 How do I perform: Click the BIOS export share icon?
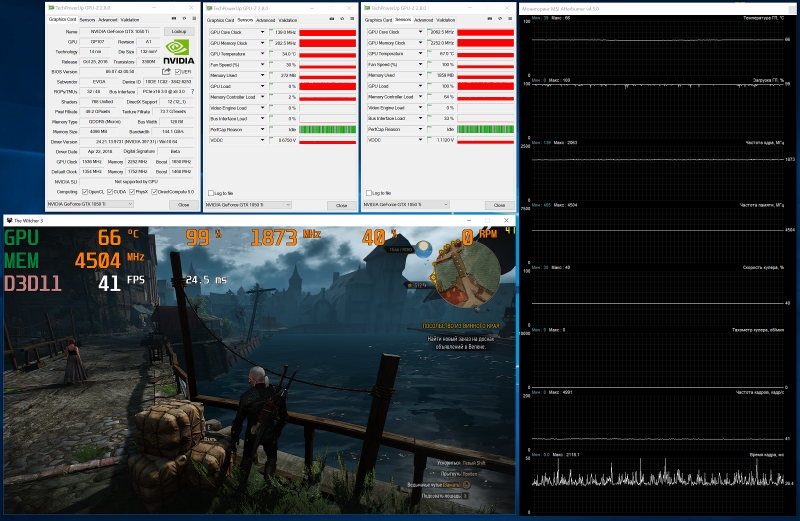167,72
